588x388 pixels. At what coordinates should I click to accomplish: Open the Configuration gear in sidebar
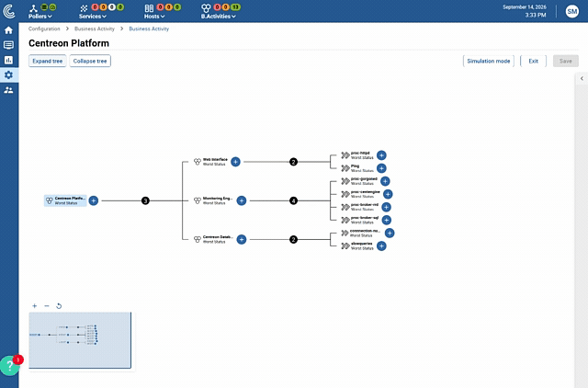8,75
